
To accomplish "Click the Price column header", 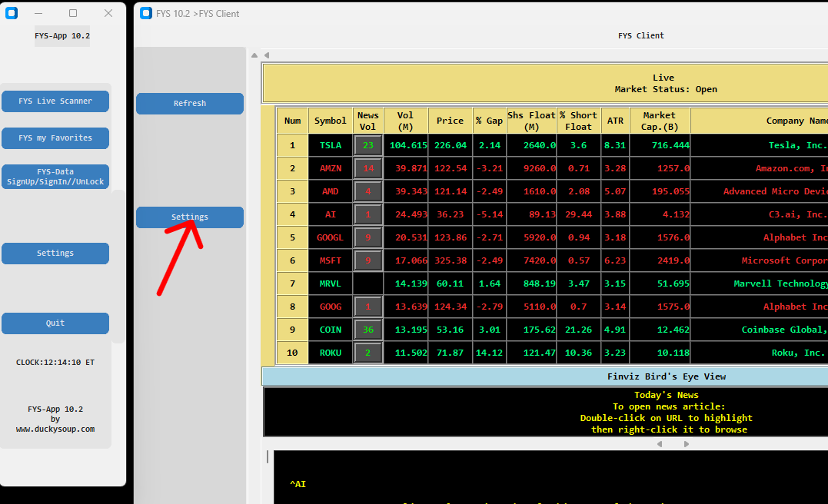I will [451, 121].
